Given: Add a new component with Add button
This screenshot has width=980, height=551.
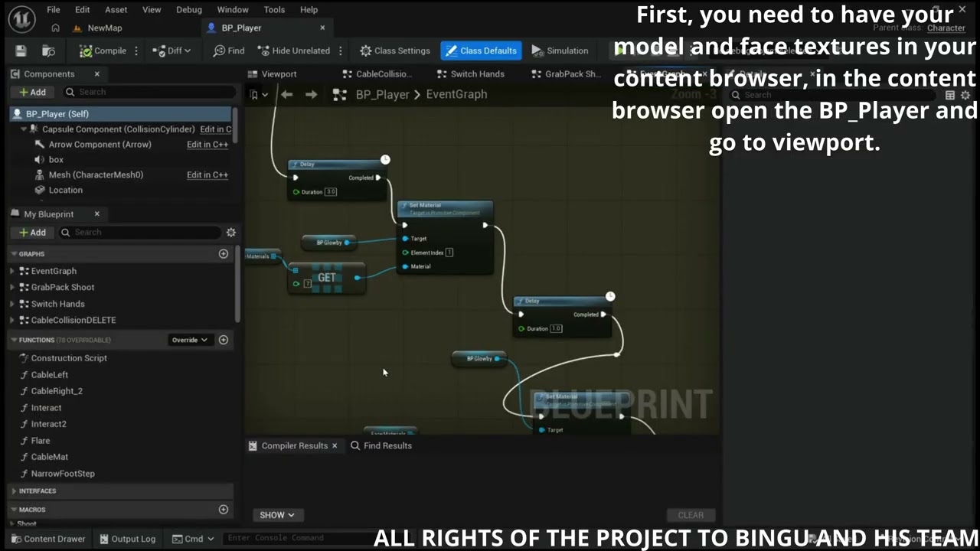Looking at the screenshot, I should coord(31,92).
